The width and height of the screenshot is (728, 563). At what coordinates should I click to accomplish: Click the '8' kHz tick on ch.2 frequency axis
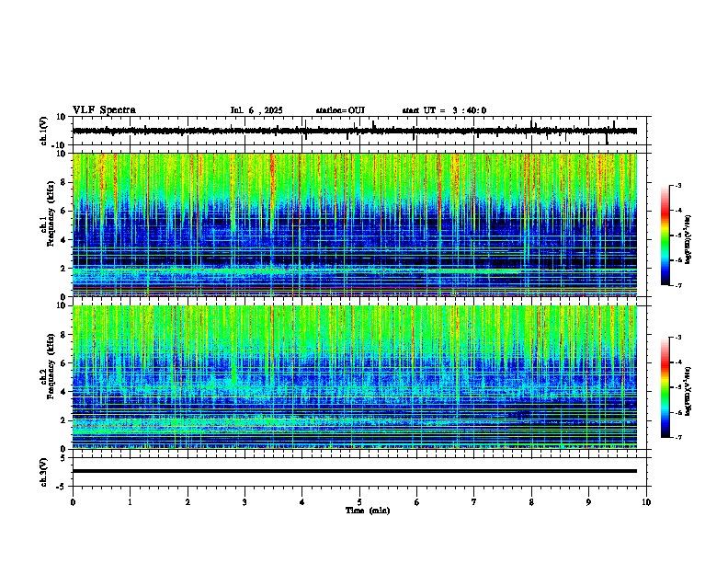tap(63, 335)
